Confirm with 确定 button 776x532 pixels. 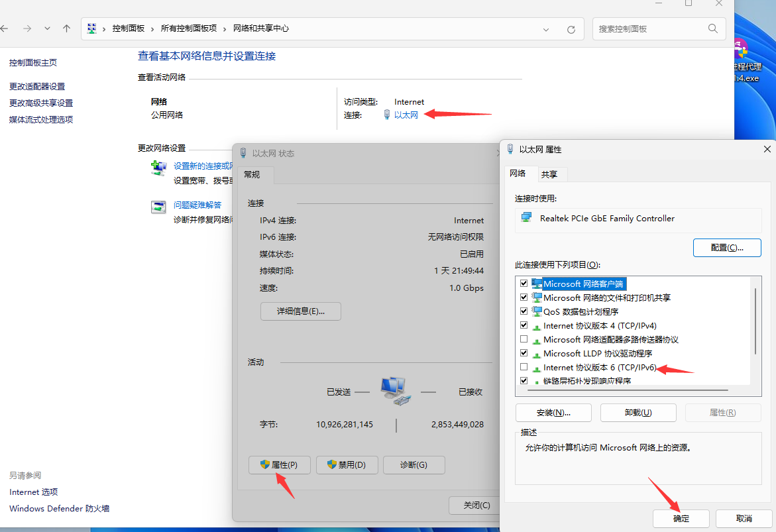(x=681, y=518)
